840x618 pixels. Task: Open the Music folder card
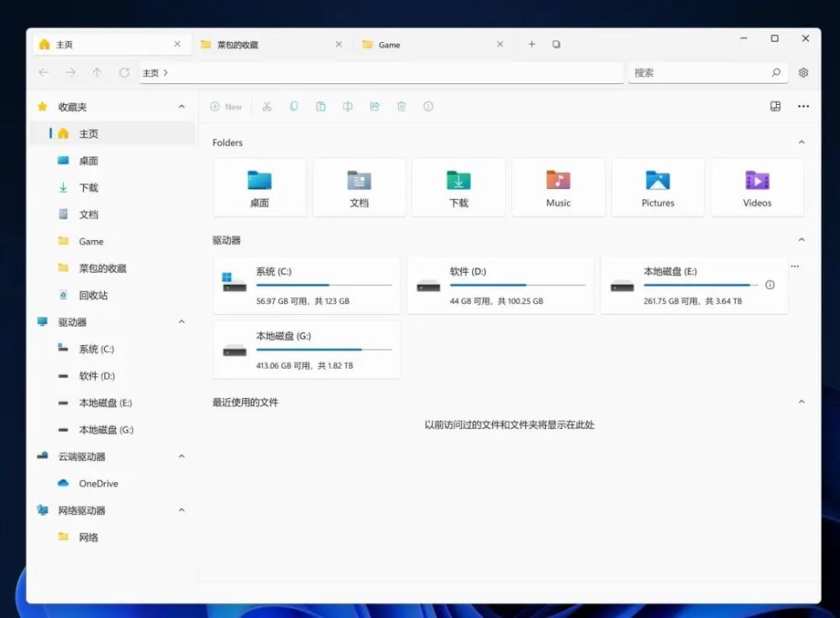tap(559, 187)
